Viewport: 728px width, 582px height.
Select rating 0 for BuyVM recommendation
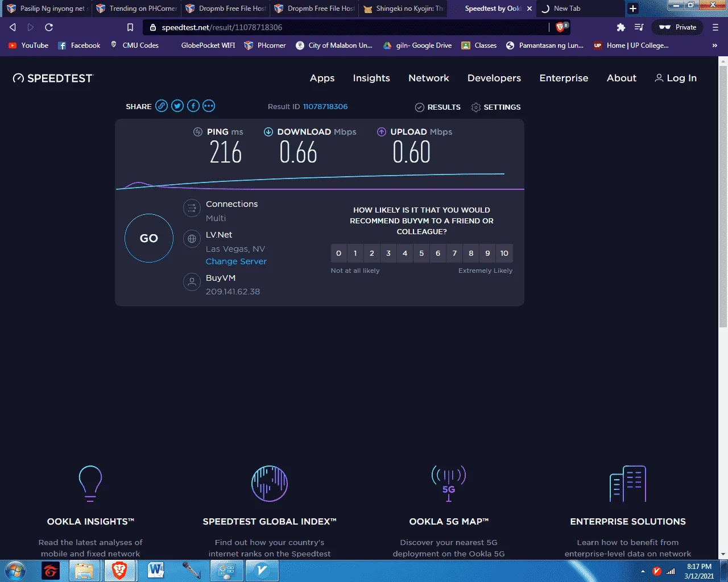click(339, 253)
